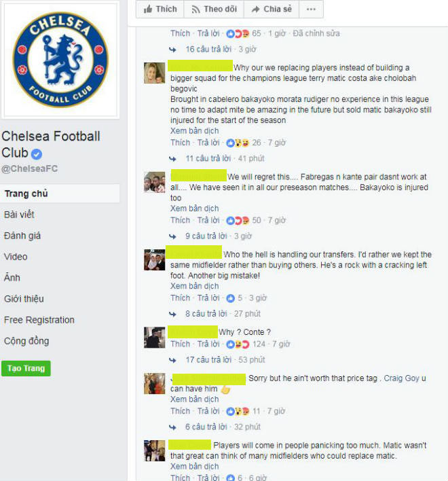Expand the 11 câu trả lời replies

click(208, 158)
